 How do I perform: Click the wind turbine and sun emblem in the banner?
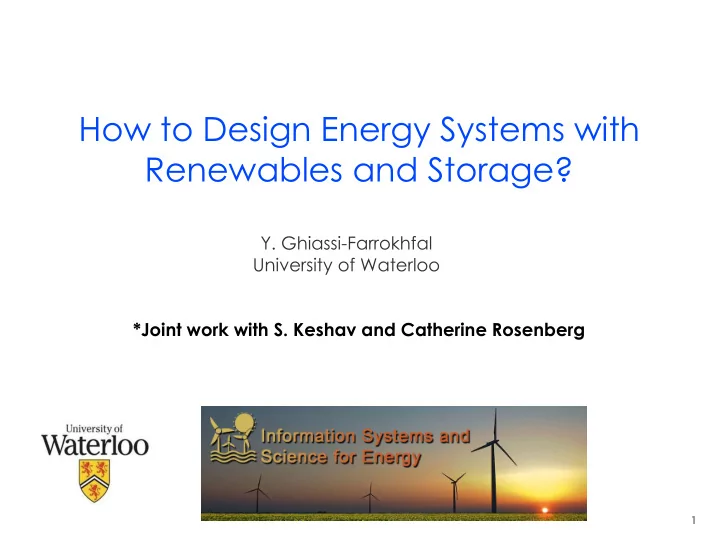(233, 438)
